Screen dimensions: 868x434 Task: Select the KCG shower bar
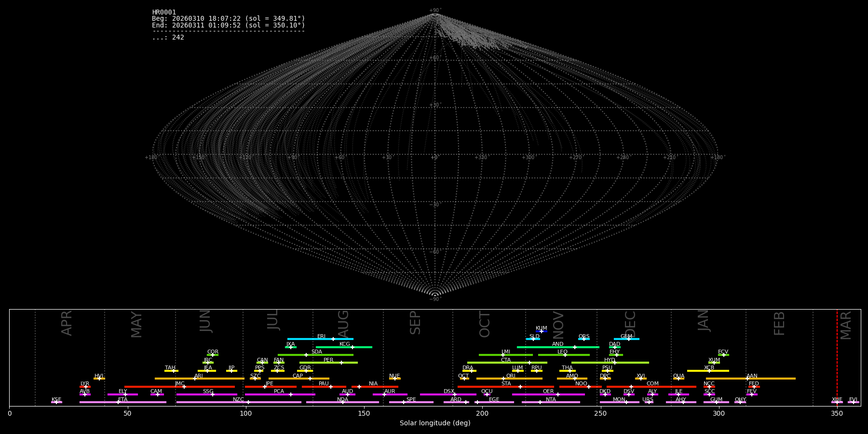click(344, 347)
